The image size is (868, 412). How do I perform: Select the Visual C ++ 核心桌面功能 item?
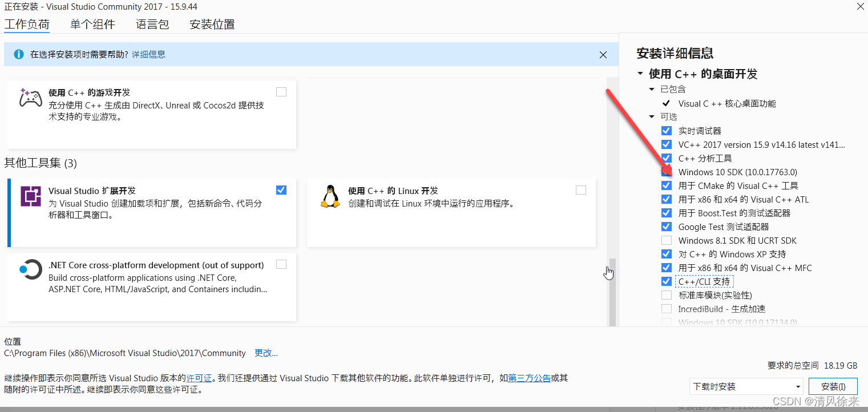click(727, 103)
